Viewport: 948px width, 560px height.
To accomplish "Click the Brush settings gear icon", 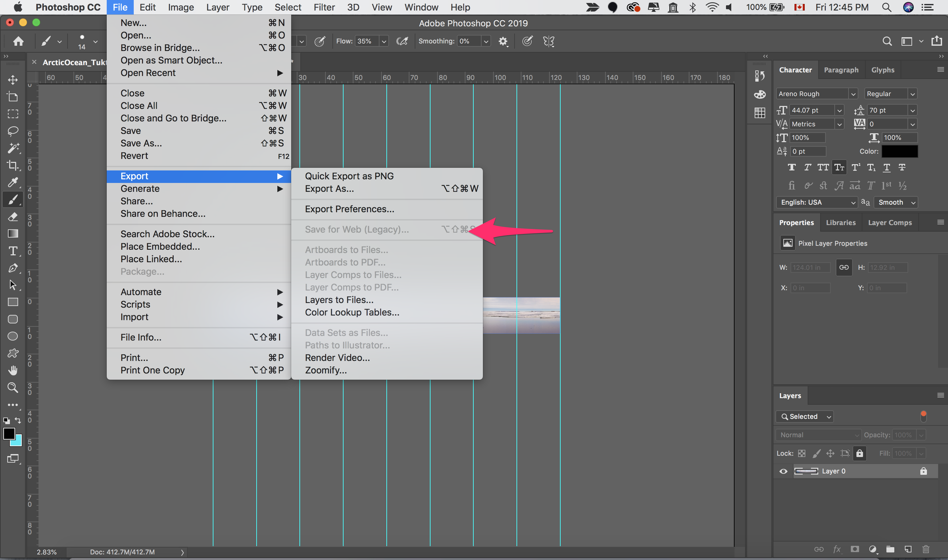I will (x=503, y=41).
